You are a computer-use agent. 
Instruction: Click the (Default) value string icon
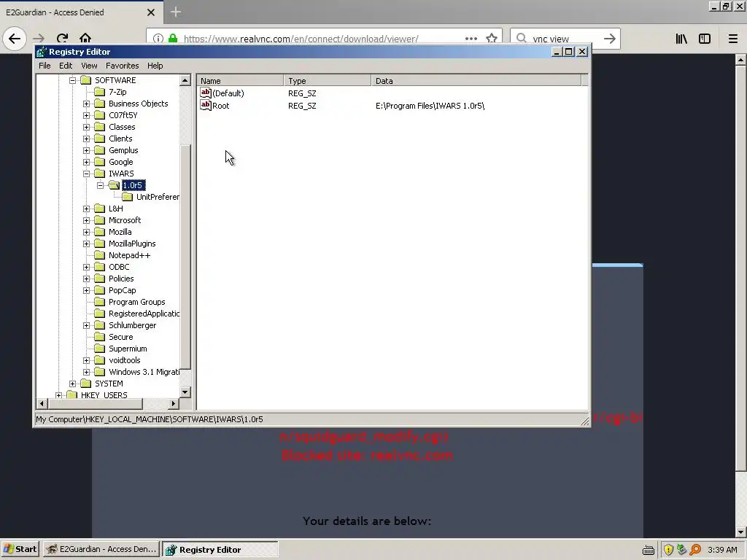point(205,93)
